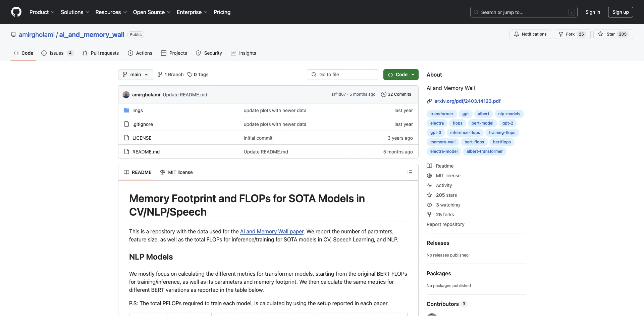
Task: Open the imgs folder icon
Action: (126, 110)
